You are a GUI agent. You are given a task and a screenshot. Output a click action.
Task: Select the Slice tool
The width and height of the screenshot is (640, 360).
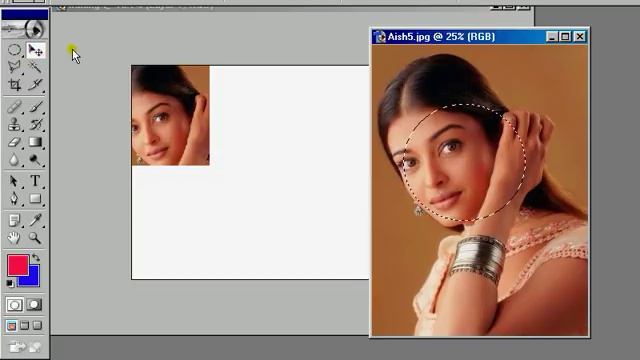click(x=36, y=84)
